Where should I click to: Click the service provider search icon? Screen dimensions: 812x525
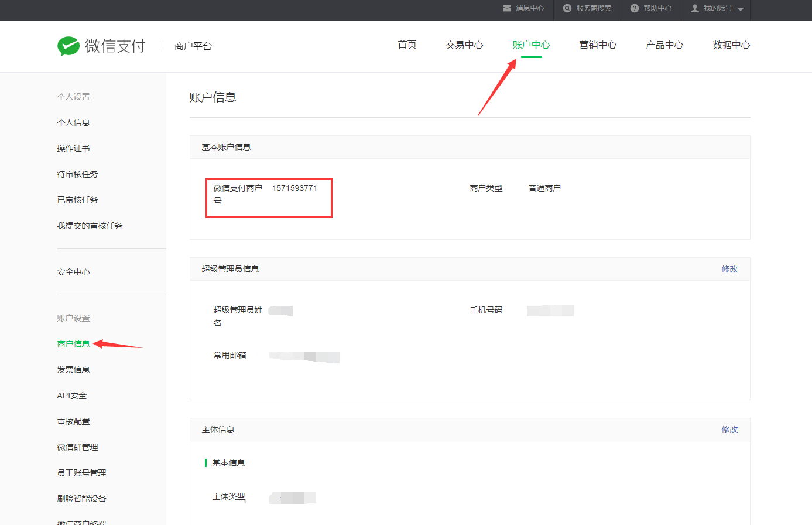pos(567,8)
